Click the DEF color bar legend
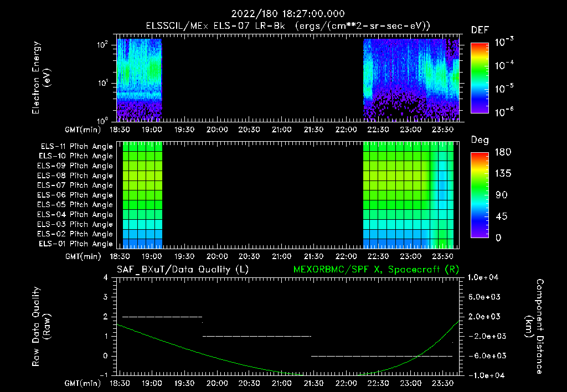Screen dimensions: 567x392 pos(480,78)
